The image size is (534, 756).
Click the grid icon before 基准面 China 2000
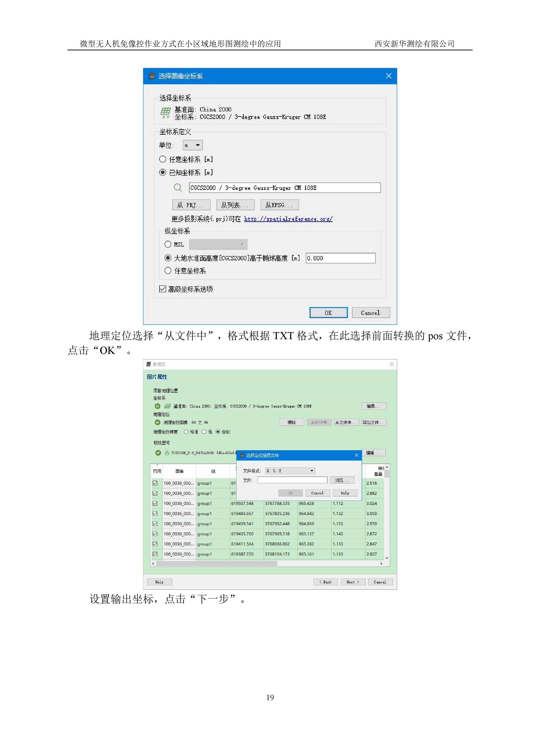click(x=167, y=406)
